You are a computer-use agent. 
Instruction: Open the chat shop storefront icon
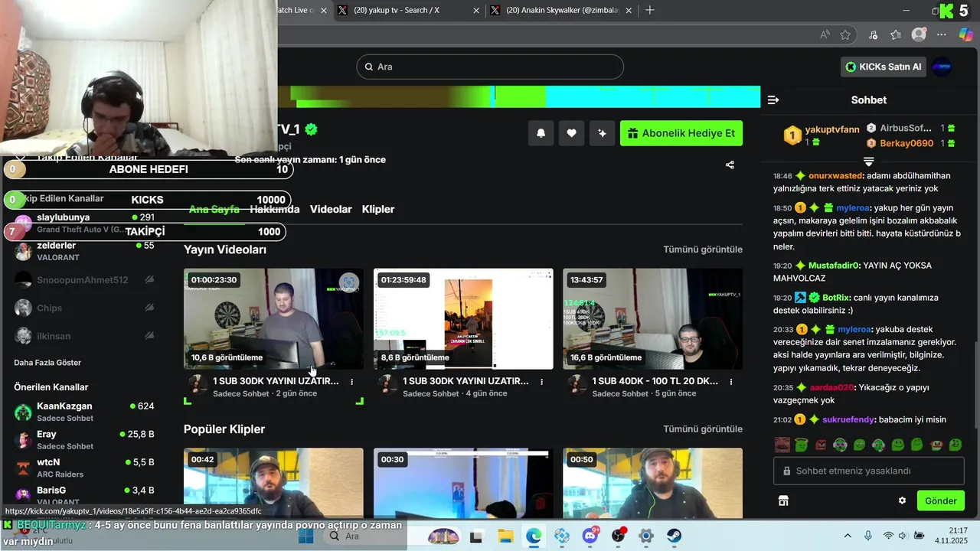[x=783, y=500]
